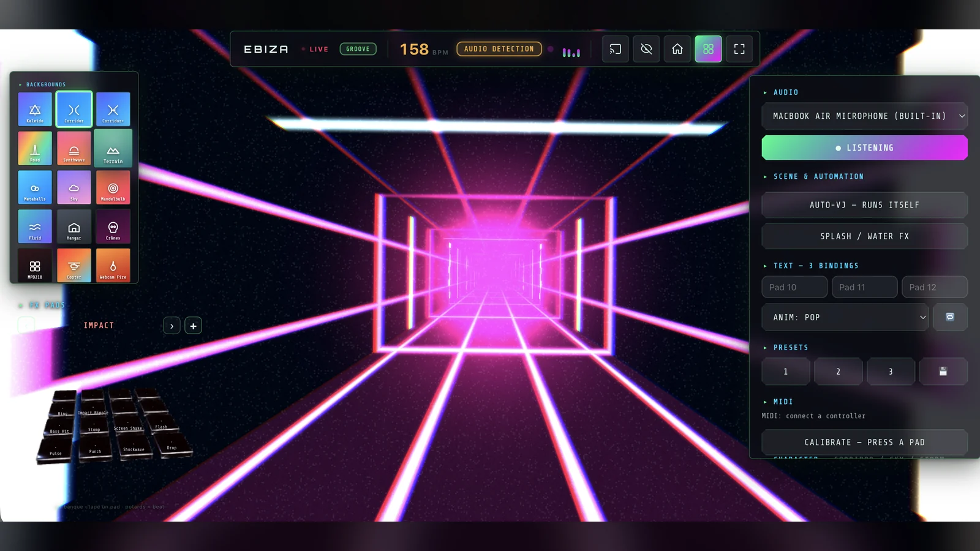Viewport: 980px width, 551px height.
Task: Trigger the Bass Hit FX pad
Action: pyautogui.click(x=59, y=427)
